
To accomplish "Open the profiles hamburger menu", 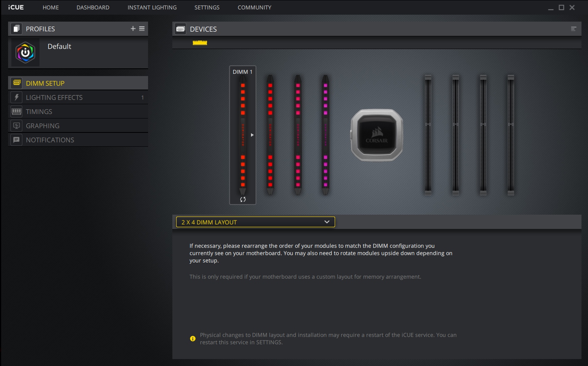I will (x=142, y=29).
